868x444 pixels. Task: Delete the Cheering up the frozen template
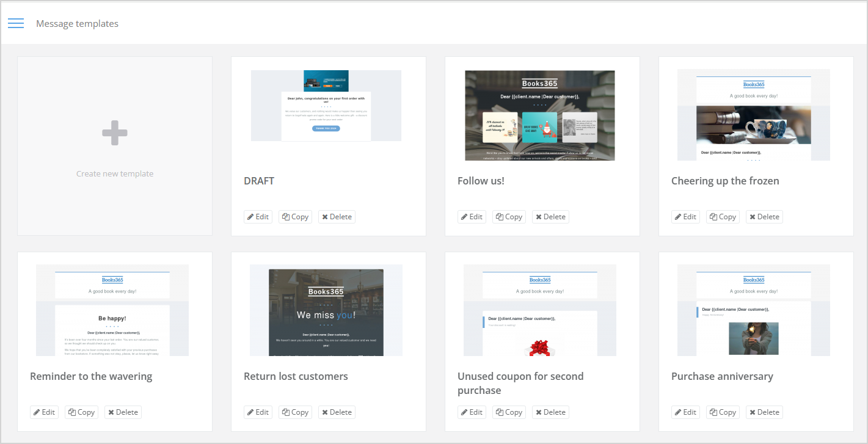click(x=764, y=217)
